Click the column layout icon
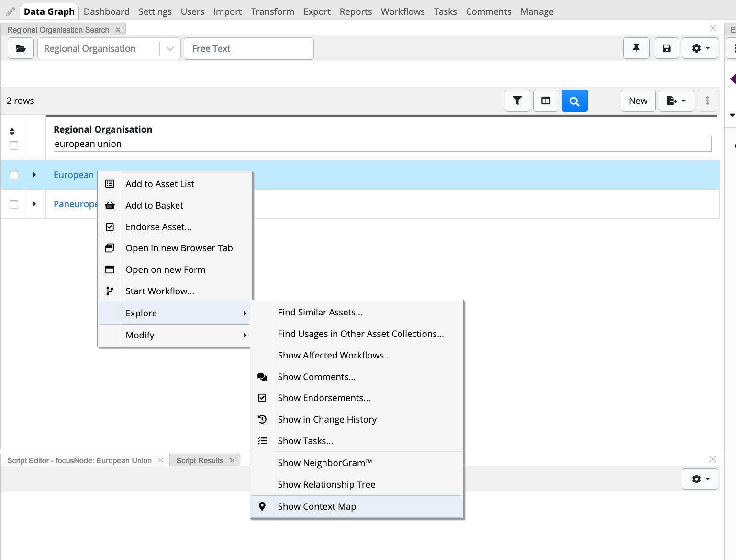The image size is (736, 560). pos(546,101)
